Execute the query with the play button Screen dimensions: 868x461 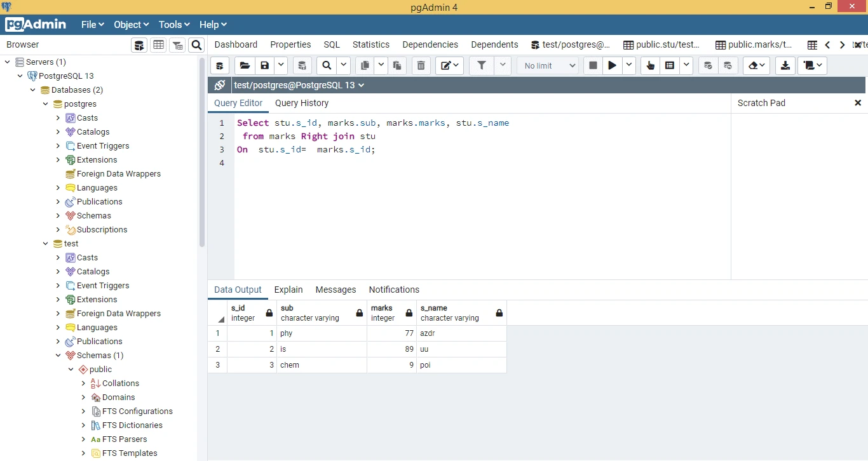(612, 65)
